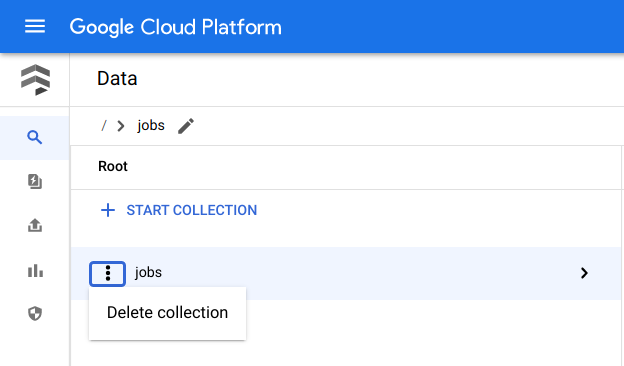The width and height of the screenshot is (624, 366).
Task: Select the Data search icon in sidebar
Action: tap(35, 138)
